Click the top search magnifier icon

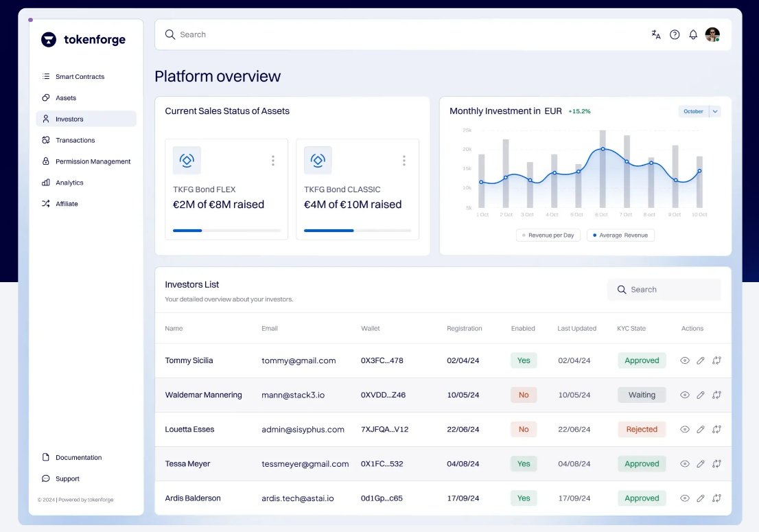170,34
